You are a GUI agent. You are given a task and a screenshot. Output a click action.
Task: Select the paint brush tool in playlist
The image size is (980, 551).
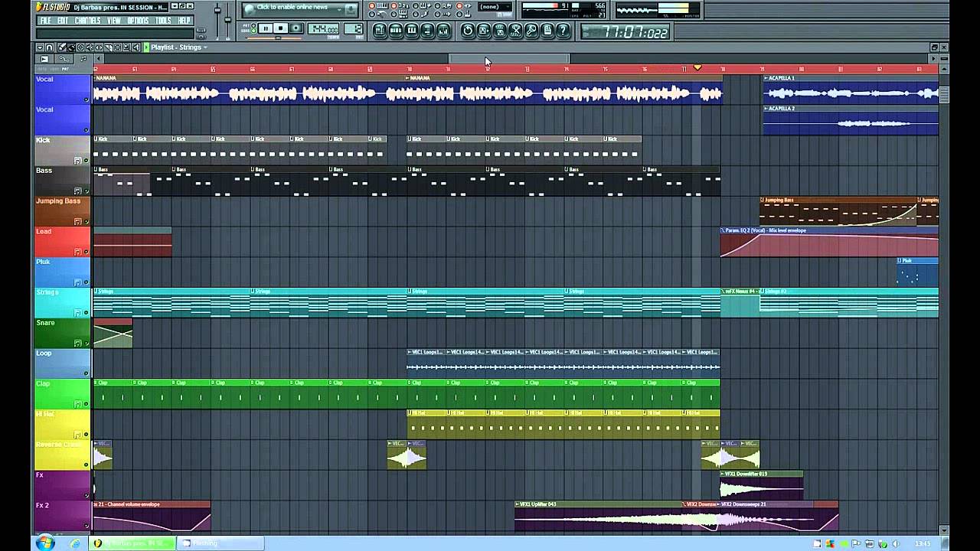70,47
